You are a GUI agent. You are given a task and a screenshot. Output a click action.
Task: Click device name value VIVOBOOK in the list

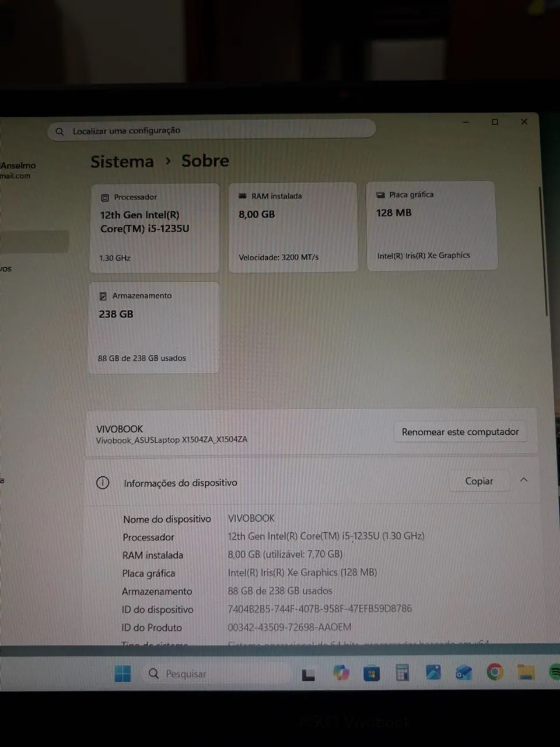pos(251,518)
